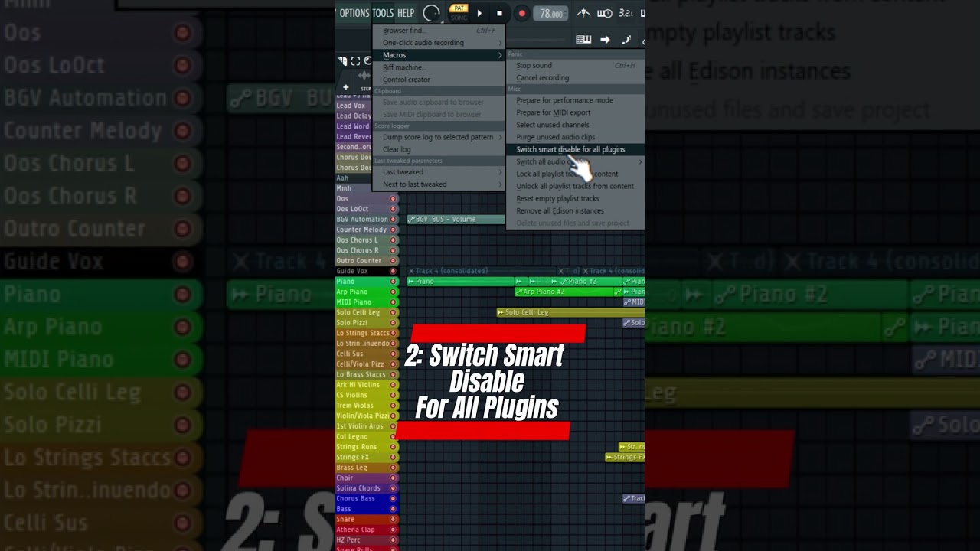This screenshot has width=980, height=551.
Task: Choose Stop sound under Panic
Action: point(575,66)
